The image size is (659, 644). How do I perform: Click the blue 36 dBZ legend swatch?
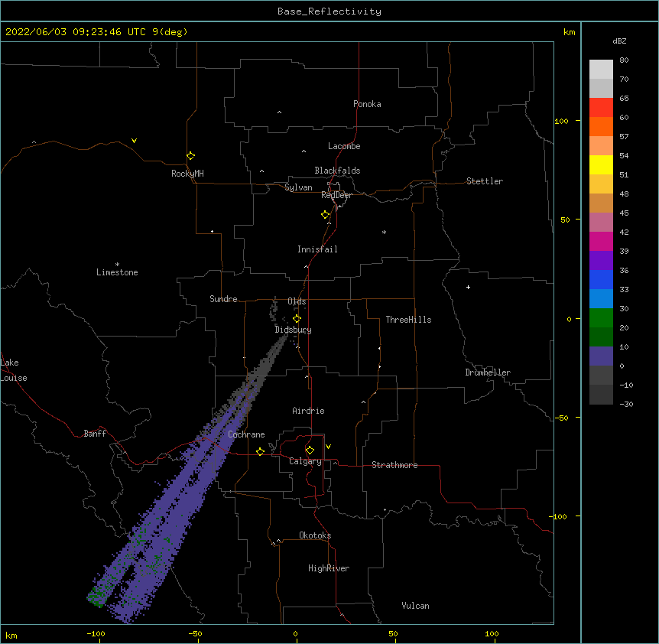point(601,279)
